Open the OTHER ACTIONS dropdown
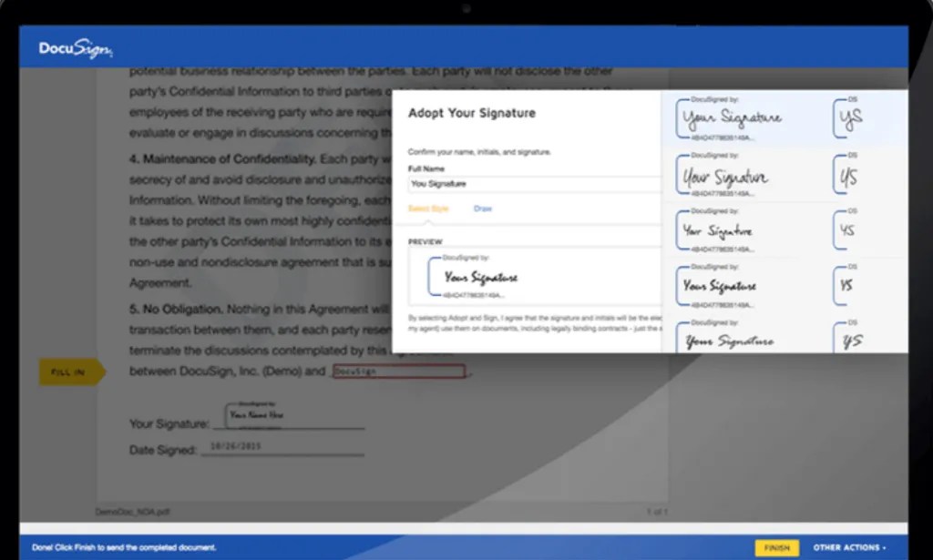Screen dimensions: 933x560 (x=846, y=547)
